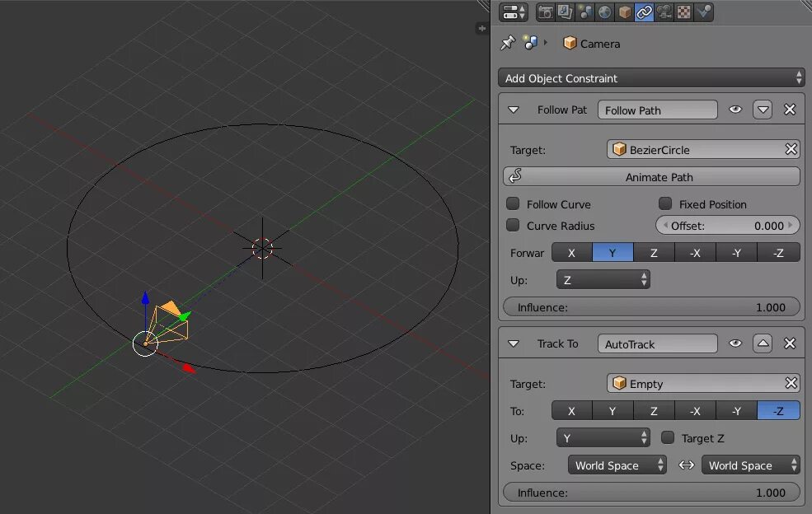
Task: Click the BezierCircle target field
Action: tap(696, 150)
